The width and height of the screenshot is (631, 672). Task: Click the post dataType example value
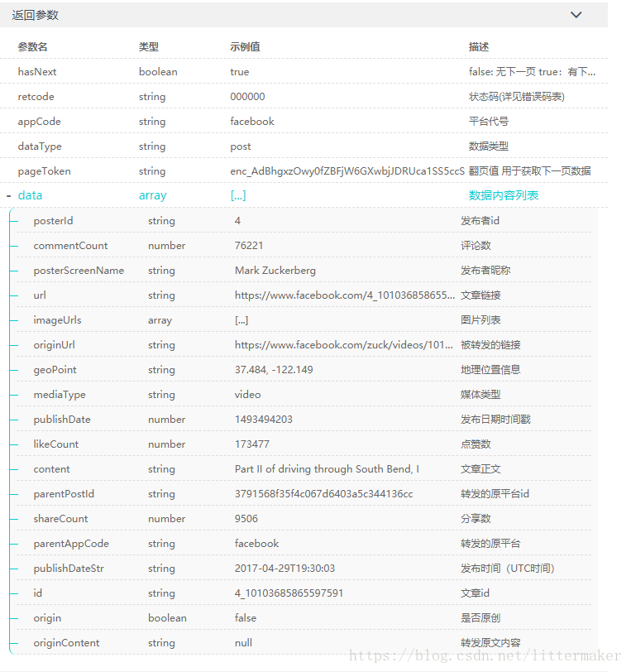(x=241, y=146)
